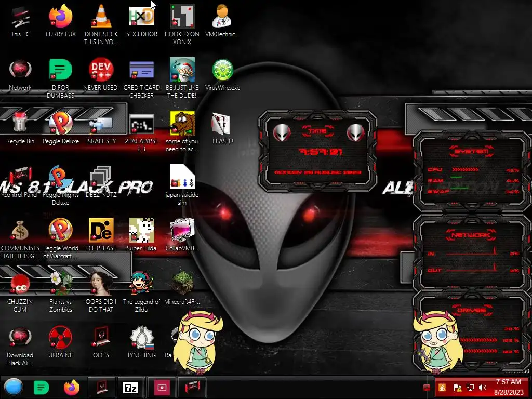
Task: Click the VirusWire.exe lime icon
Action: 222,70
